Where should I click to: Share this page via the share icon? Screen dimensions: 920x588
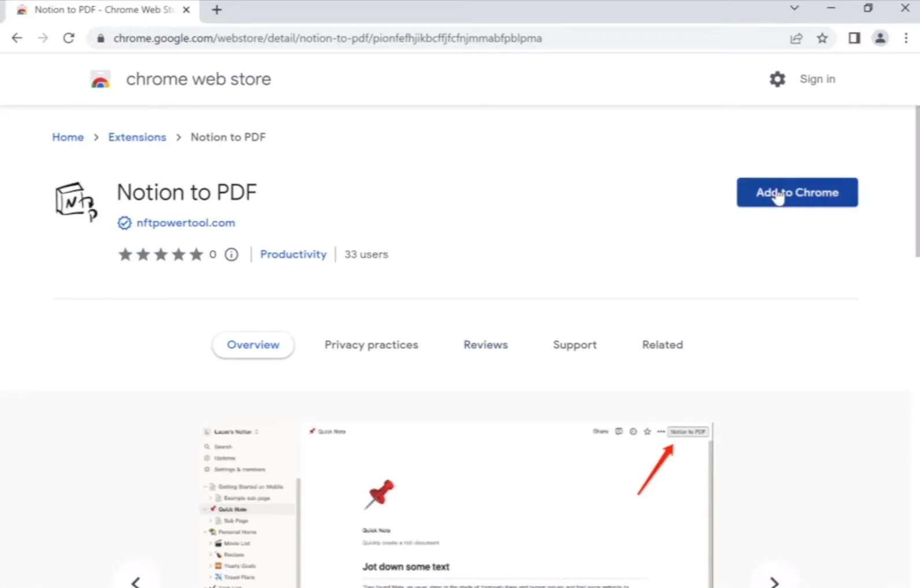(796, 38)
